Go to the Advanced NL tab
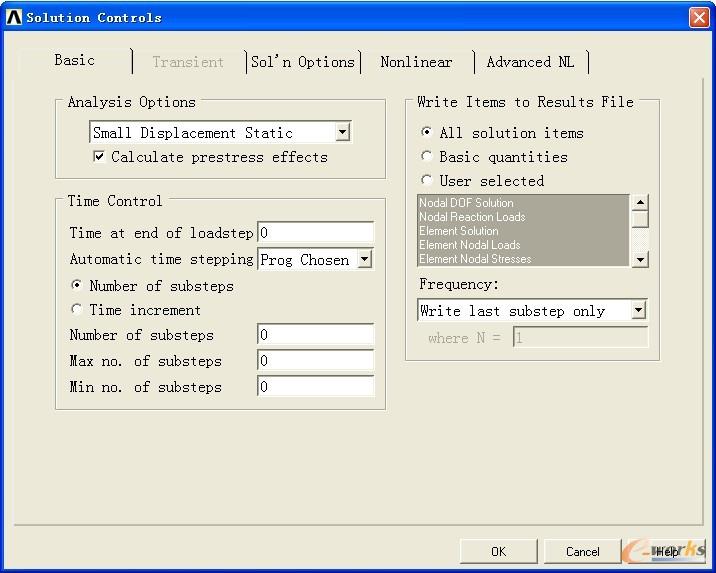The width and height of the screenshot is (716, 573). (x=530, y=62)
